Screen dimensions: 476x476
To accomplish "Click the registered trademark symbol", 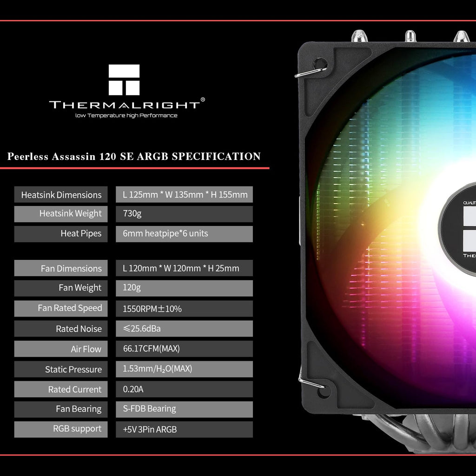I will (x=203, y=99).
